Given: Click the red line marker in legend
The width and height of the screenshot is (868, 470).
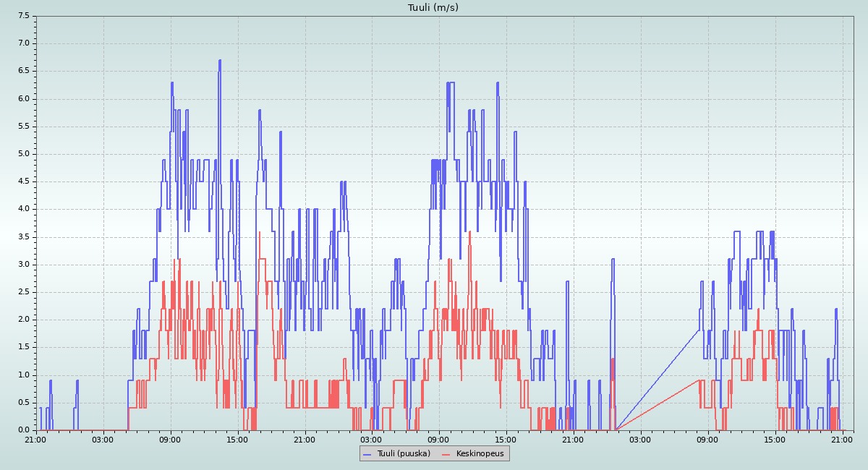Looking at the screenshot, I should point(446,454).
